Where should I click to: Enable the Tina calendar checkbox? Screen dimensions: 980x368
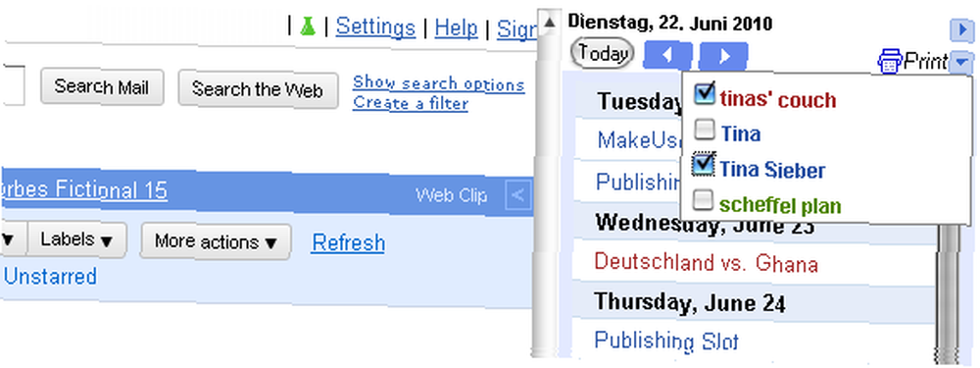pos(705,130)
